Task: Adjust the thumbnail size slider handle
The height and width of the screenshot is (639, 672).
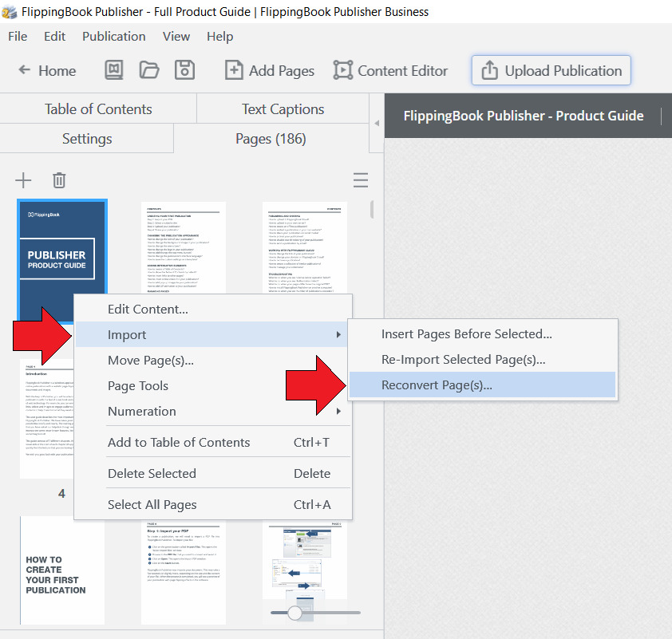Action: 294,613
